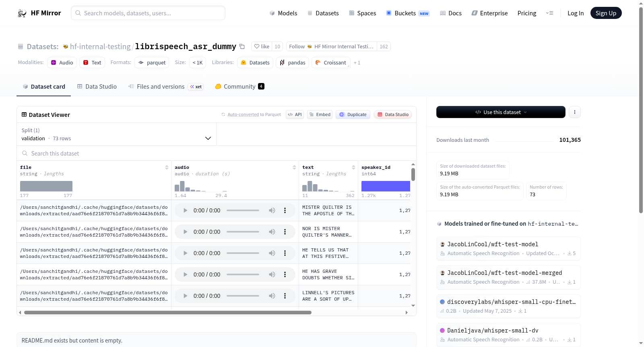Image resolution: width=644 pixels, height=347 pixels.
Task: Open Enterprise in the top navigation
Action: [489, 13]
